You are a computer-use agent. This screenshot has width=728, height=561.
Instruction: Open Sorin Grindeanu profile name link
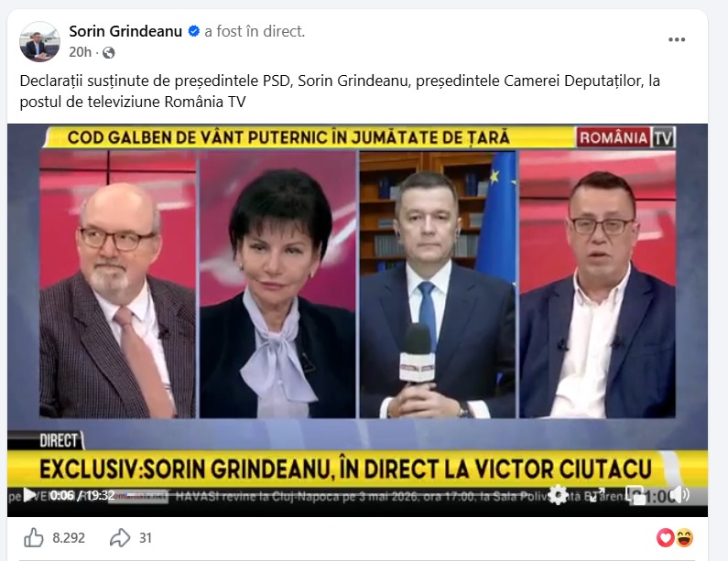point(125,31)
